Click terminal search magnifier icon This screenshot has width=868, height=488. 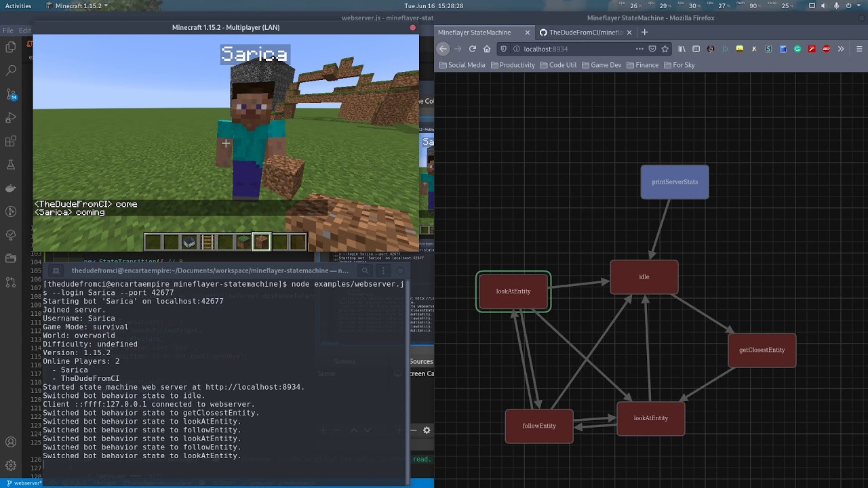tap(365, 270)
